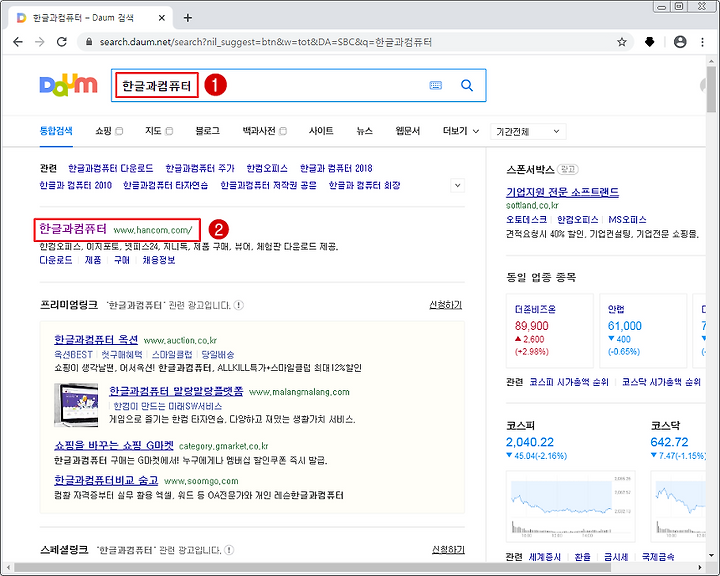Open related search 한컴오피스
Viewport: 720px width, 576px height.
(267, 168)
